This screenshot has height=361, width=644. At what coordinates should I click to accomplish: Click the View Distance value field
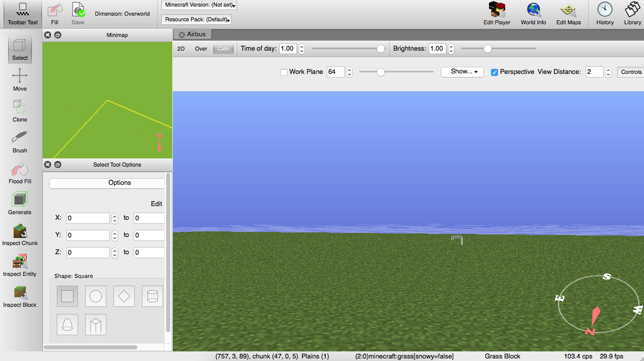594,72
